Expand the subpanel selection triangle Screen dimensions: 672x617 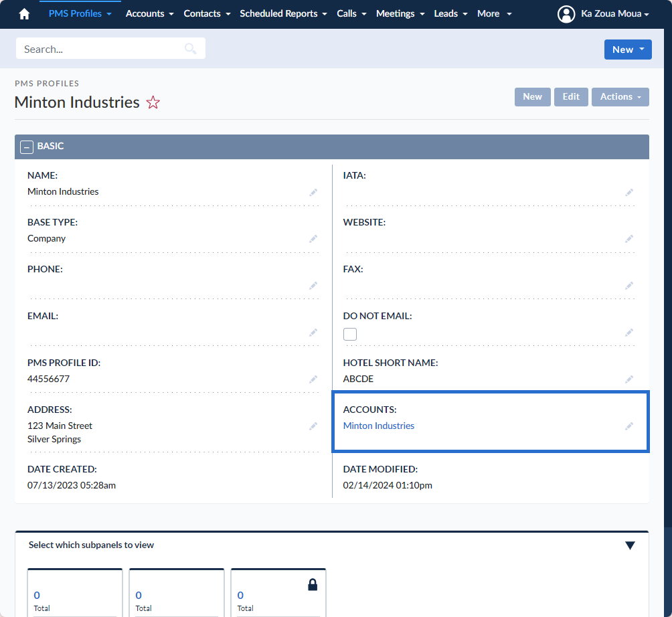coord(630,545)
